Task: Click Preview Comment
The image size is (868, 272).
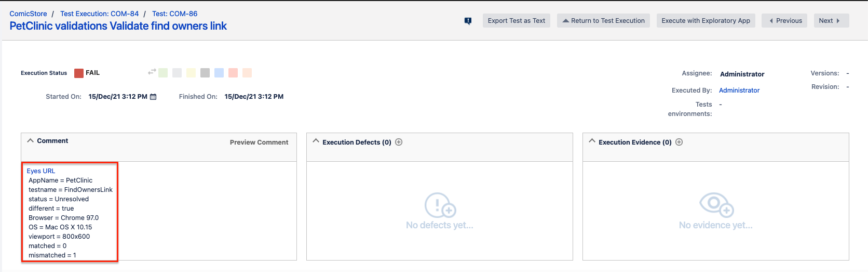Action: 259,142
